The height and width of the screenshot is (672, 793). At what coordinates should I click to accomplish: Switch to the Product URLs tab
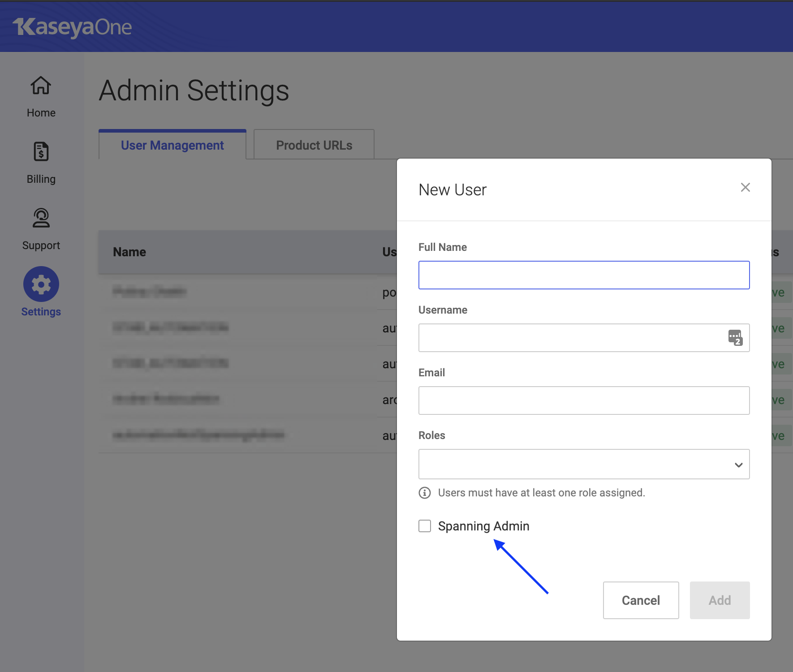click(314, 144)
